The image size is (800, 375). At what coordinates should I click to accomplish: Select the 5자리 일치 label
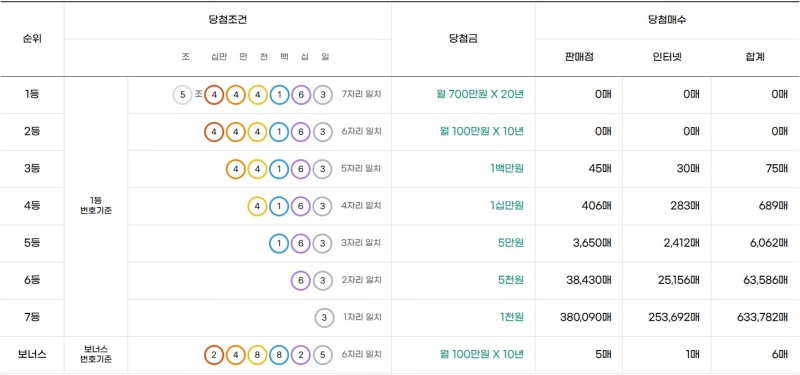(x=361, y=169)
